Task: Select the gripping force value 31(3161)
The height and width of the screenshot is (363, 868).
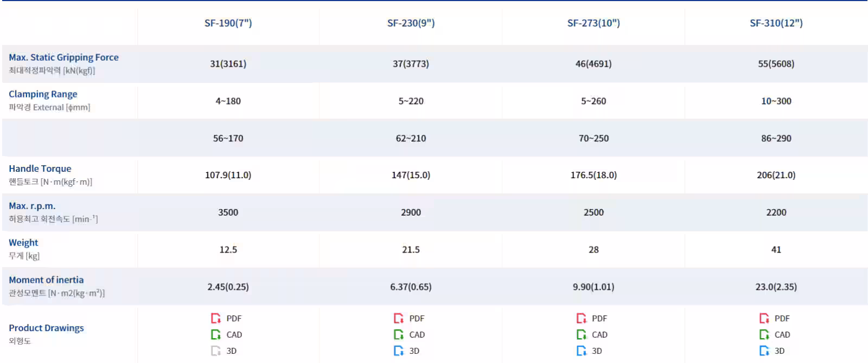Action: (x=228, y=64)
